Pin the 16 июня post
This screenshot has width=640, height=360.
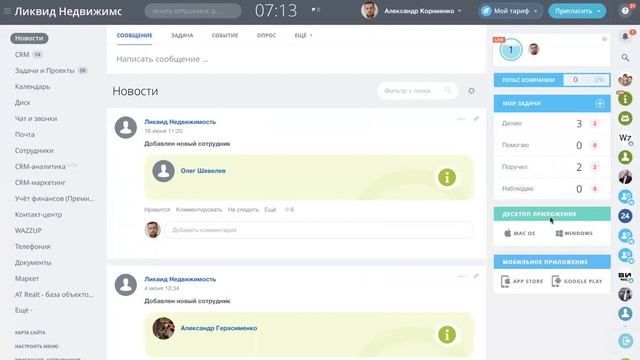(x=476, y=119)
